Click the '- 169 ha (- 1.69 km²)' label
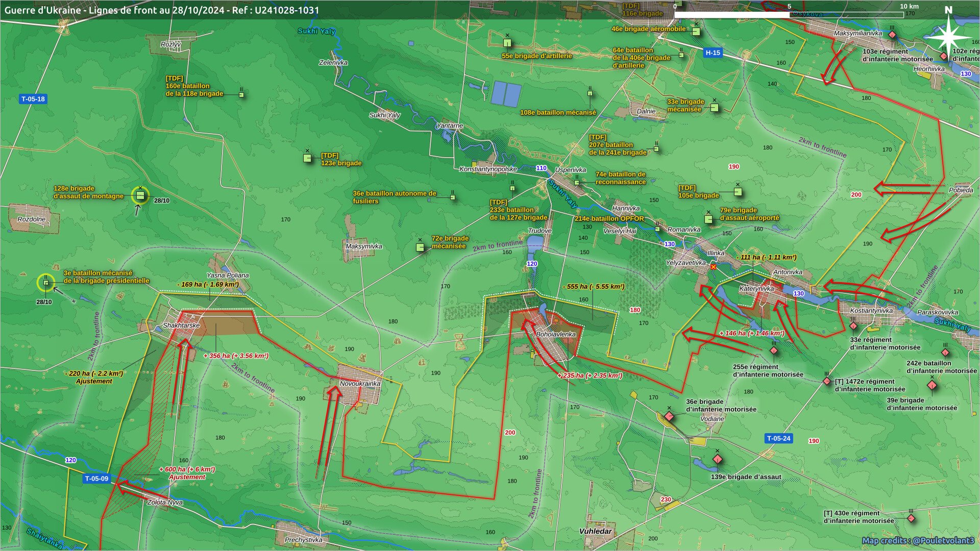This screenshot has height=551, width=980. tap(208, 285)
